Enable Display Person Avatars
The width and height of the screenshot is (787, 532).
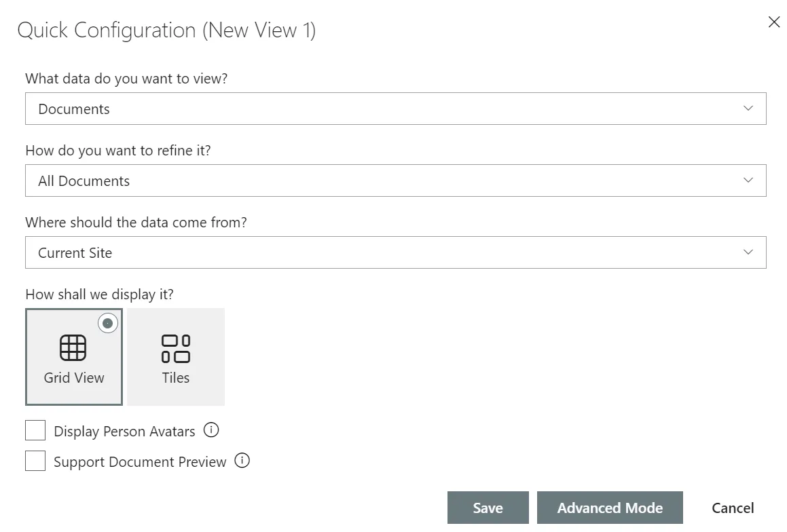[x=35, y=430]
